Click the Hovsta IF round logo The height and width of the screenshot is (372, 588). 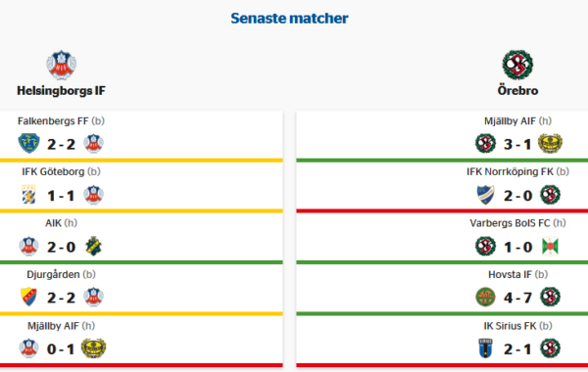point(486,297)
